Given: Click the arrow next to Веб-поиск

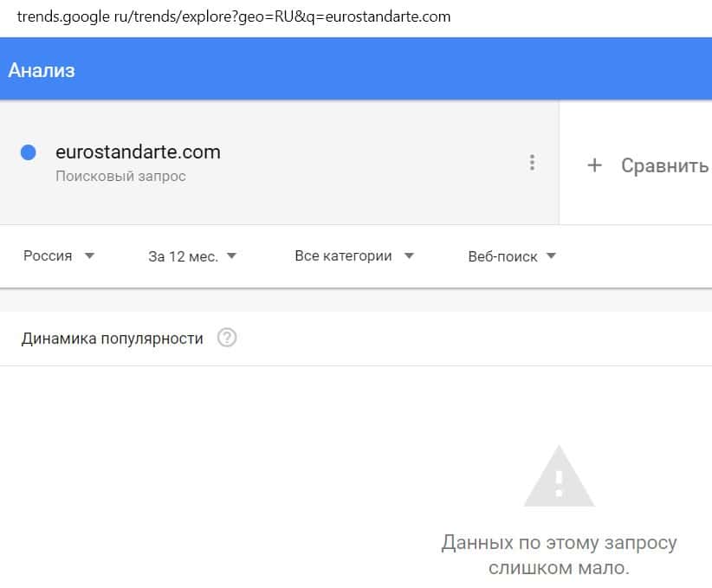Looking at the screenshot, I should click(x=551, y=256).
